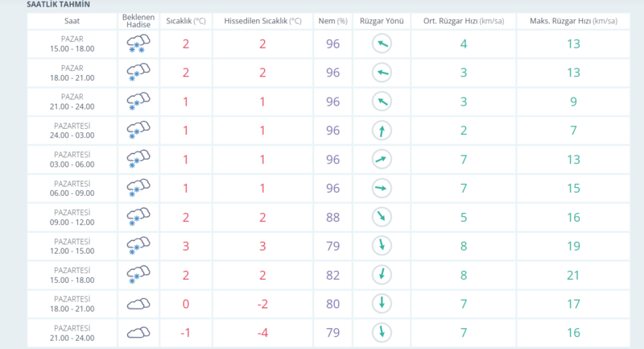The image size is (644, 349).
Task: Click snow icon for Pazartesi 06.00 - 09.00
Action: point(138,189)
